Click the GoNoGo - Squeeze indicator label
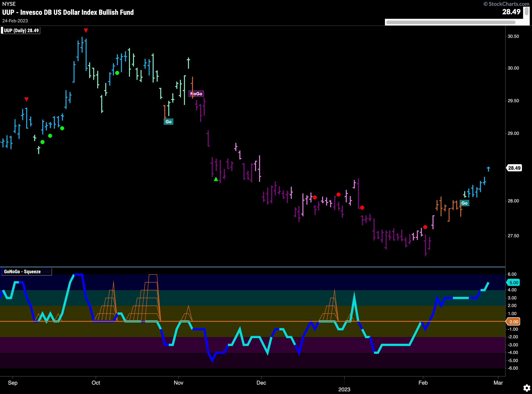 pos(26,272)
